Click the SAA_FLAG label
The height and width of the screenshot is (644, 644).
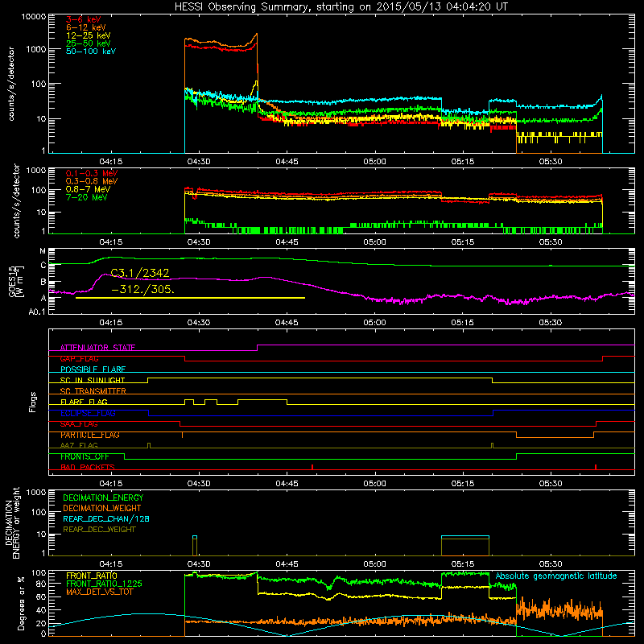point(79,423)
